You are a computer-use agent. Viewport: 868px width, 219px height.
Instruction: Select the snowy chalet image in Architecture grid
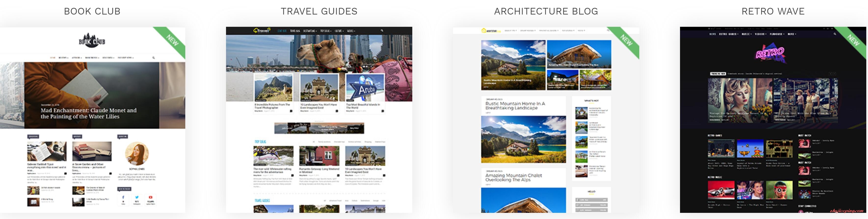click(x=579, y=54)
